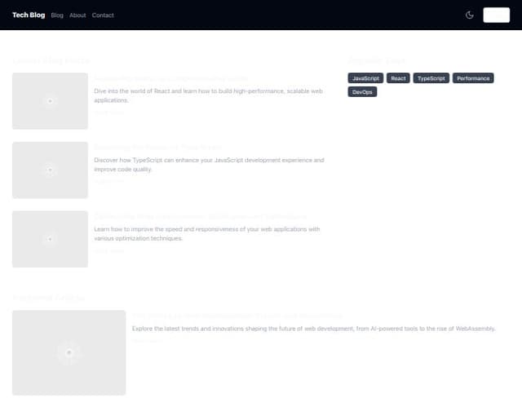Click the read more link under the React post
This screenshot has height=420, width=522.
(109, 113)
